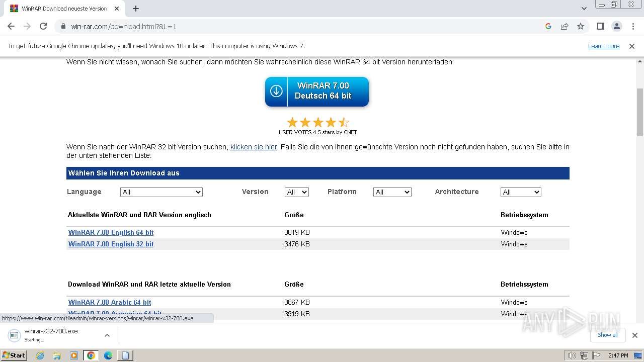The height and width of the screenshot is (362, 644).
Task: Click the page vertical scrollbar thumb
Action: tap(640, 112)
